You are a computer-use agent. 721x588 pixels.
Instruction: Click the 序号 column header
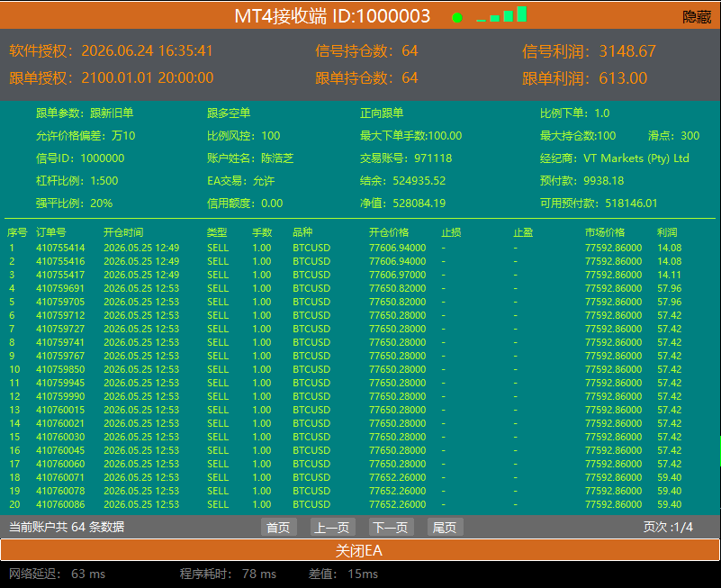17,232
